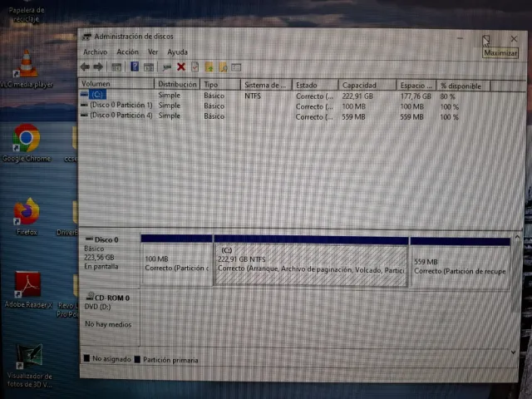Sort by the Espacio... column header
This screenshot has width=532, height=399.
tap(416, 86)
